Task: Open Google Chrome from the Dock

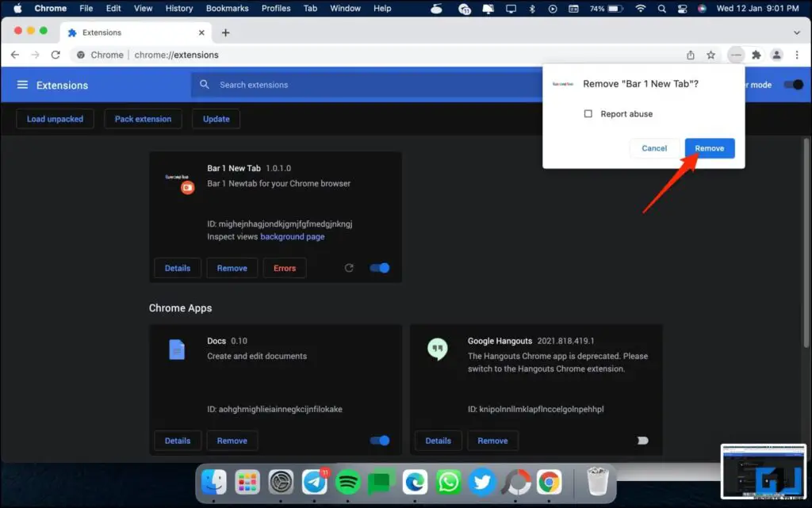Action: pos(549,482)
